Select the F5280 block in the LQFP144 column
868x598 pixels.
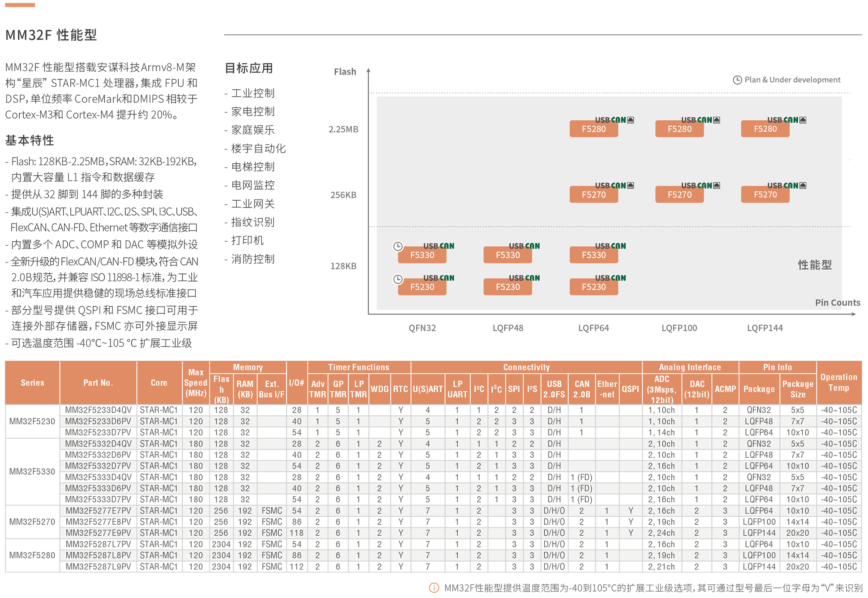[765, 129]
